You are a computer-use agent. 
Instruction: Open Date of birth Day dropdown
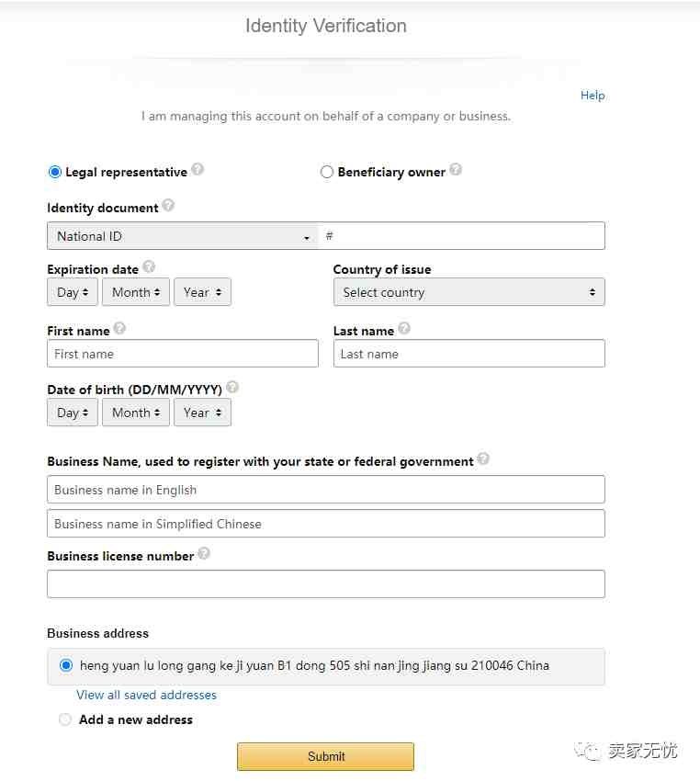(x=73, y=413)
